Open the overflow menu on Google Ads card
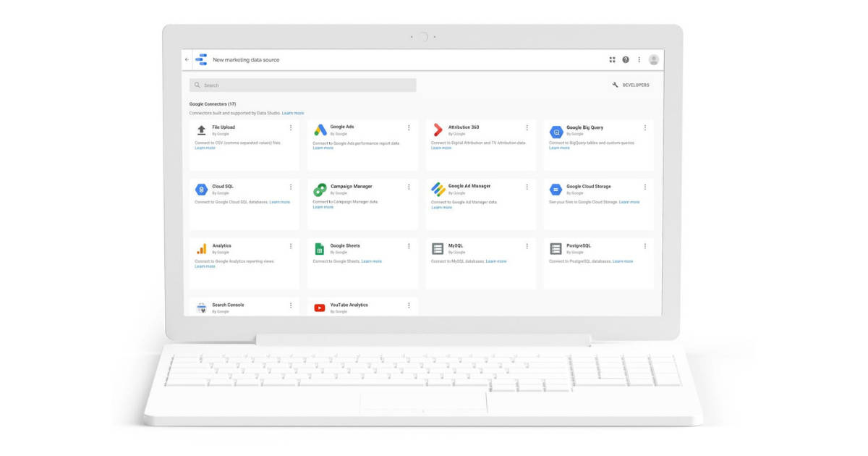This screenshot has height=456, width=868. [x=409, y=126]
